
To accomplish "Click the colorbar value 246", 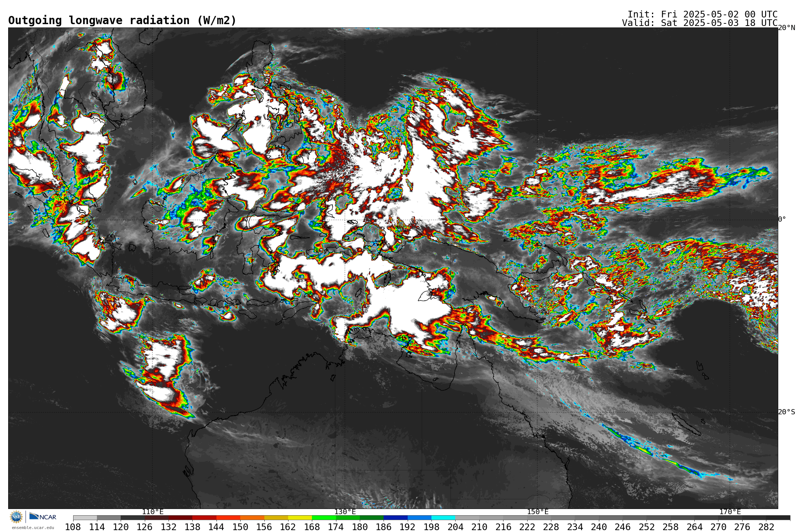I will click(x=623, y=527).
